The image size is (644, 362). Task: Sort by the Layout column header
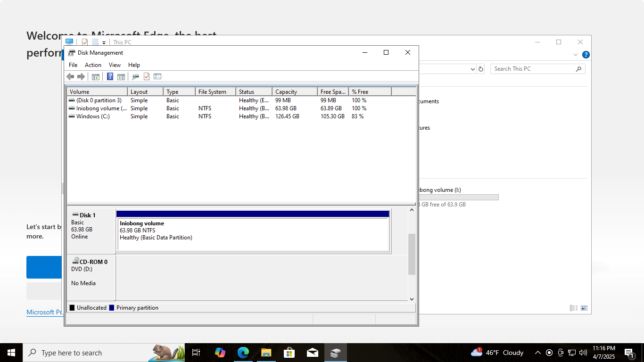click(145, 92)
